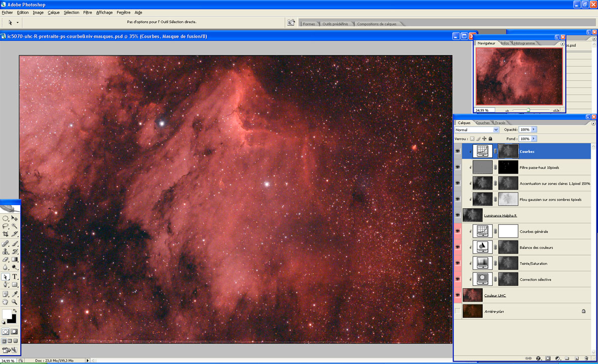Select the Type tool

tap(14, 277)
